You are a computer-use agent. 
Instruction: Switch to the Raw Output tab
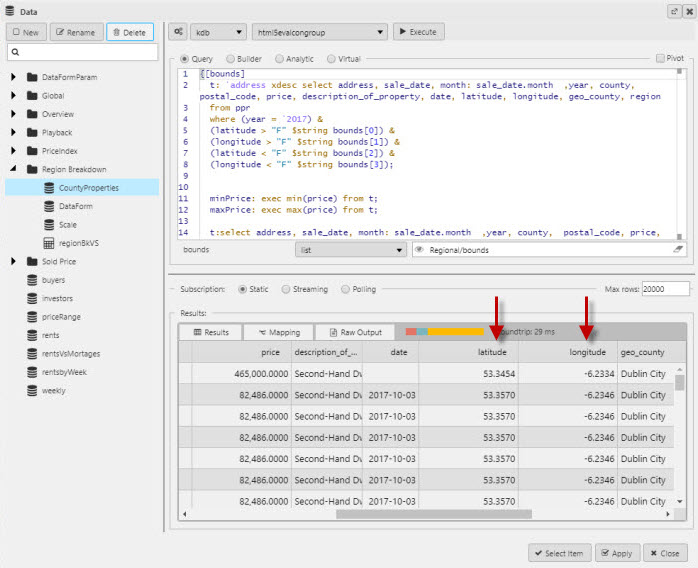coord(355,332)
